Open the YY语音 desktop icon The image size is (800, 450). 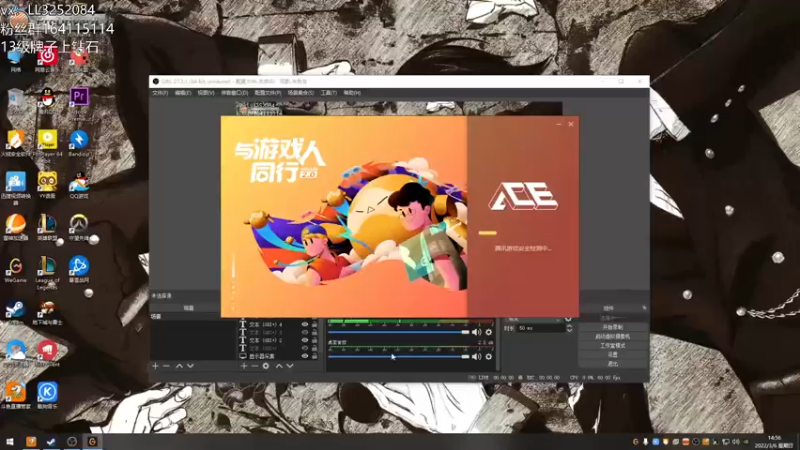tap(47, 182)
